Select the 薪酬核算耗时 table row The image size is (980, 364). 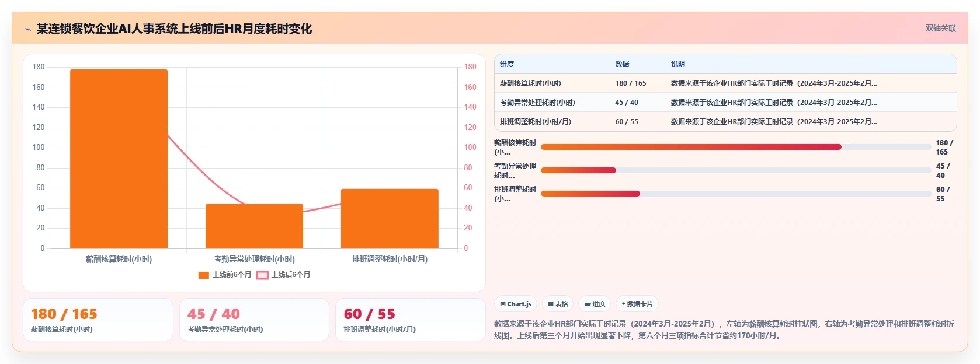click(x=725, y=83)
